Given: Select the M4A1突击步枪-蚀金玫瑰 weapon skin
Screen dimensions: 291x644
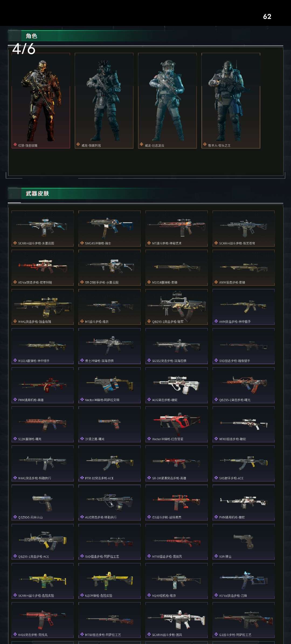Looking at the screenshot, I should (x=43, y=307).
